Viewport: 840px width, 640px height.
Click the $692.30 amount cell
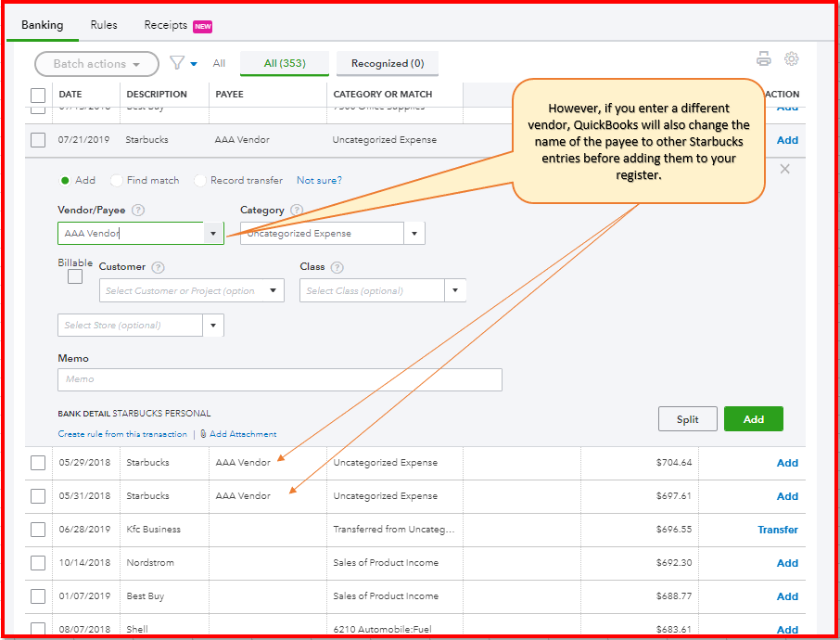(673, 563)
